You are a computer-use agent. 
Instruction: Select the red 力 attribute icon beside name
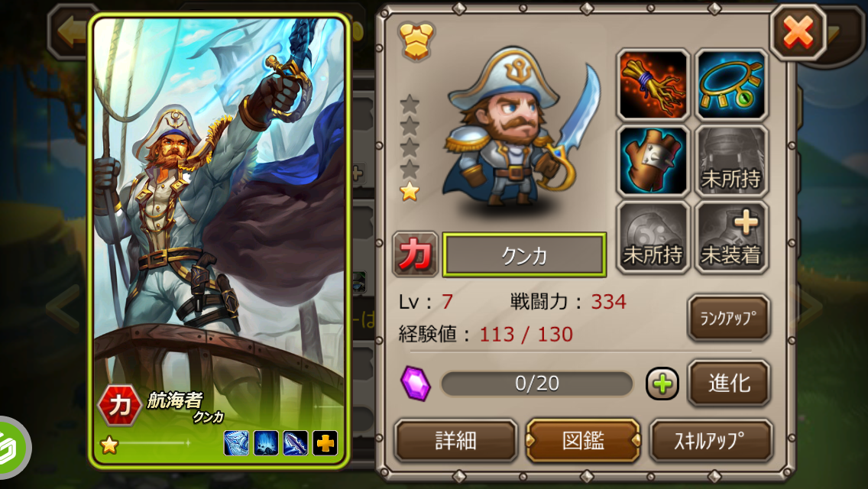(x=415, y=254)
